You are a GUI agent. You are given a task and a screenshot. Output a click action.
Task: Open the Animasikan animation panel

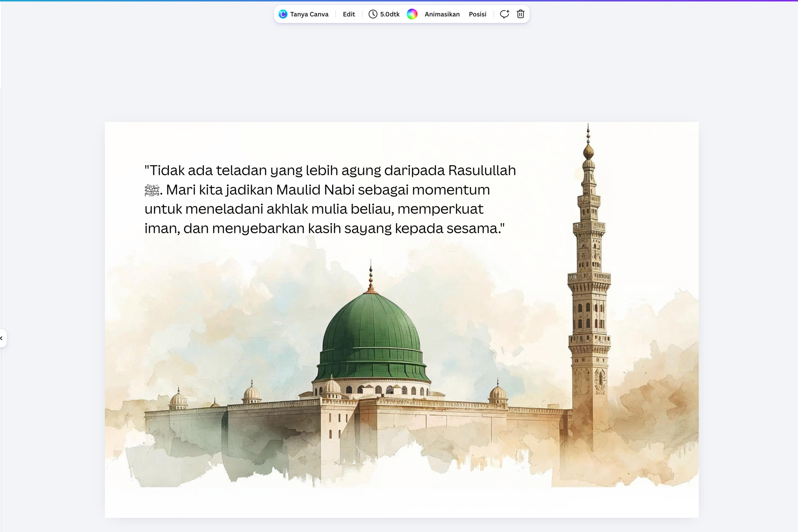[442, 14]
